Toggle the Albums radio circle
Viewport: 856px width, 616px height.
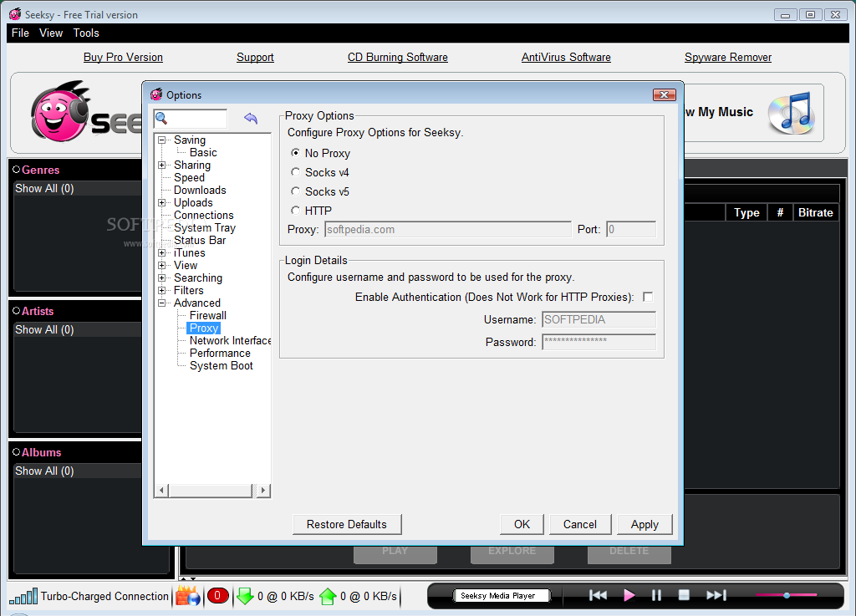click(x=17, y=452)
